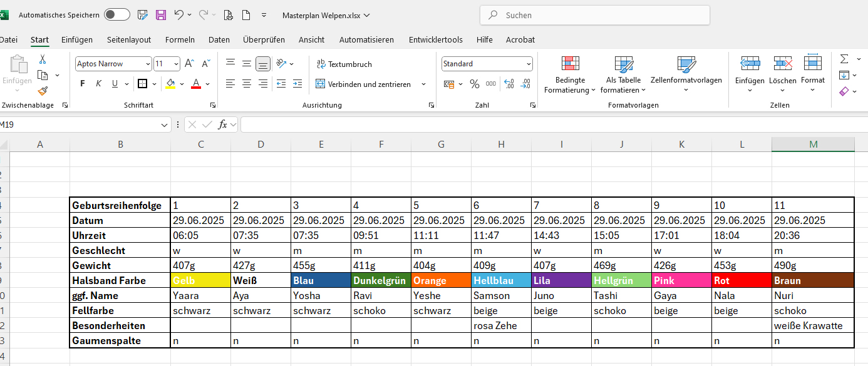The image size is (868, 366).
Task: Insert function using the fx icon
Action: pos(222,125)
